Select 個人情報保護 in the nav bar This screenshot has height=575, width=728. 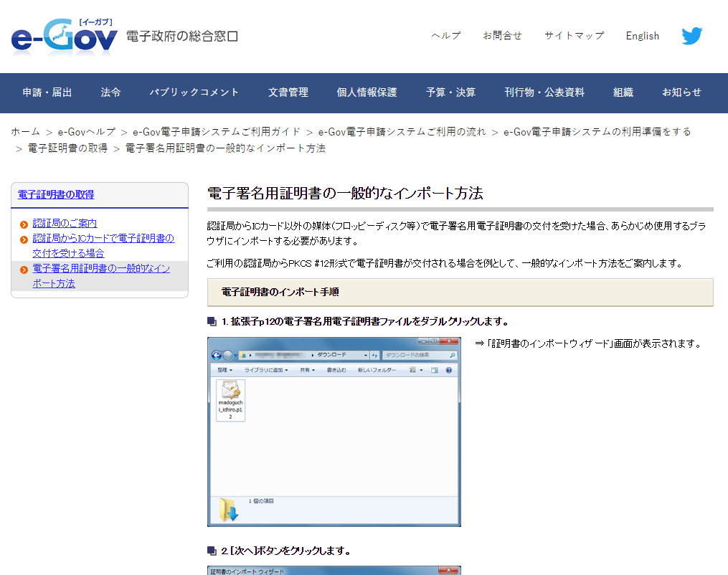367,92
